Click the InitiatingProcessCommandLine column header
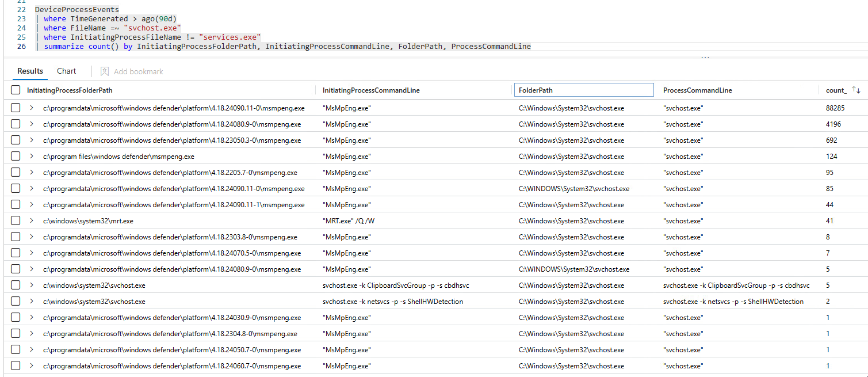Image resolution: width=868 pixels, height=377 pixels. coord(371,90)
